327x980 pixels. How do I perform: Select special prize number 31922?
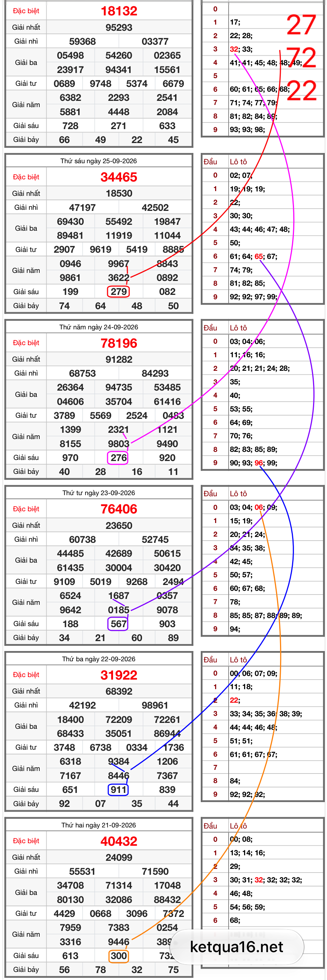pos(119,675)
